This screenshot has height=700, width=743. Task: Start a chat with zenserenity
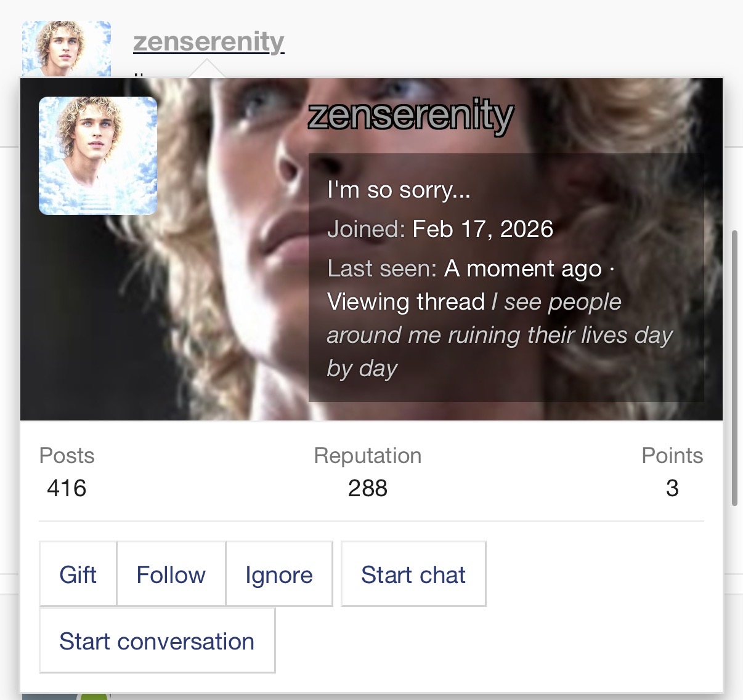pyautogui.click(x=413, y=574)
